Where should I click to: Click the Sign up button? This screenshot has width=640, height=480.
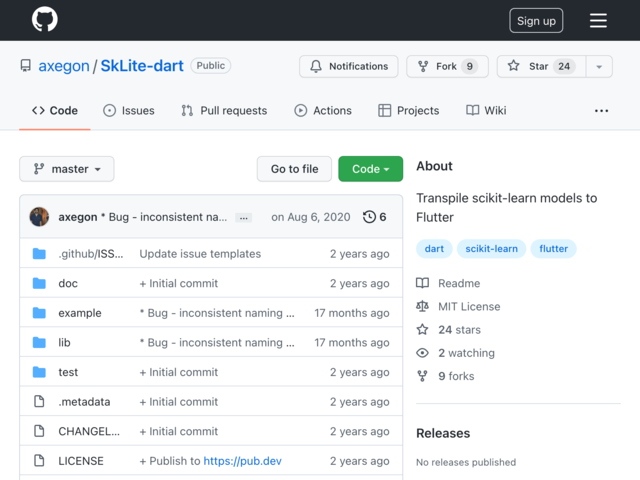pyautogui.click(x=536, y=20)
